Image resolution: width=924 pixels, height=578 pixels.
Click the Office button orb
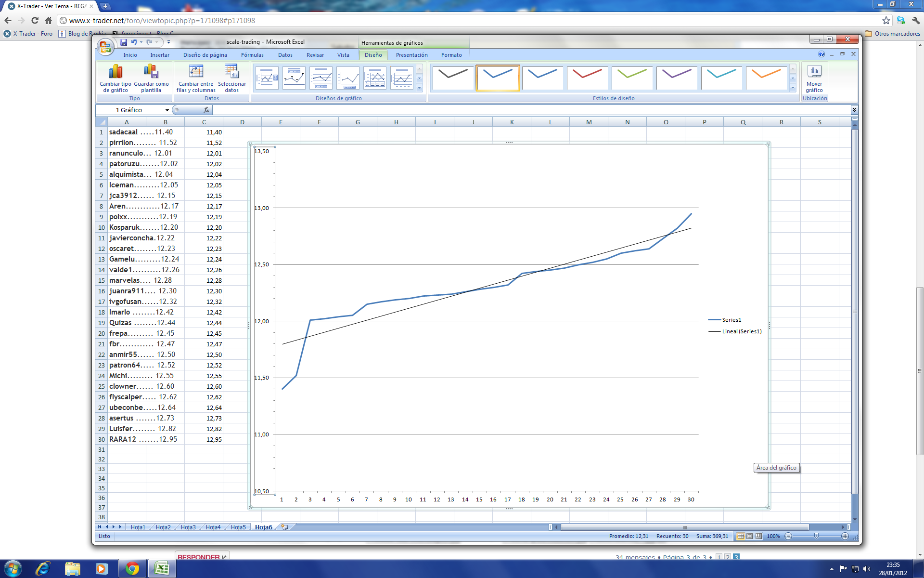[105, 47]
